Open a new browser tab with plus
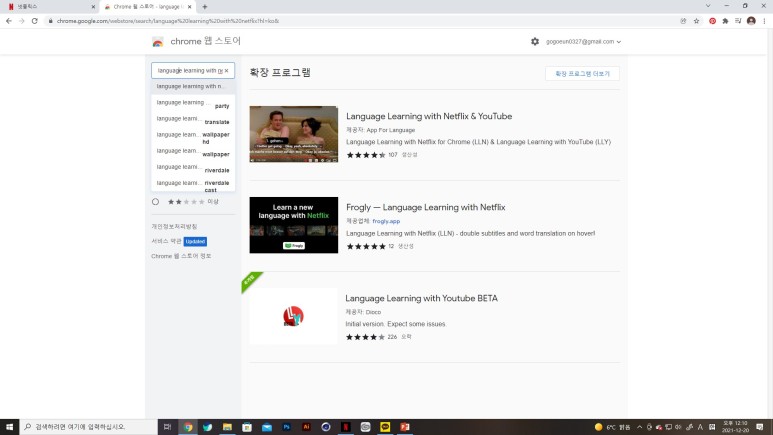The image size is (773, 435). coord(205,7)
